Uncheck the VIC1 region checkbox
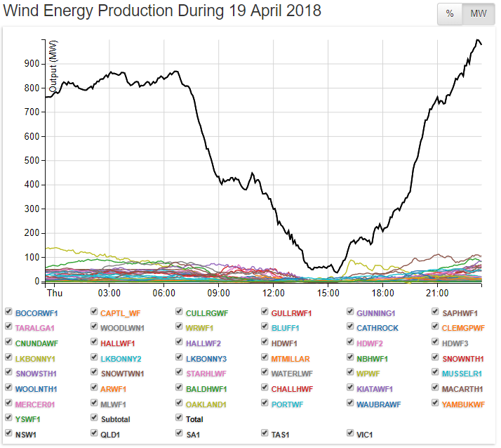Viewport: 501px width, 448px height. [x=350, y=433]
